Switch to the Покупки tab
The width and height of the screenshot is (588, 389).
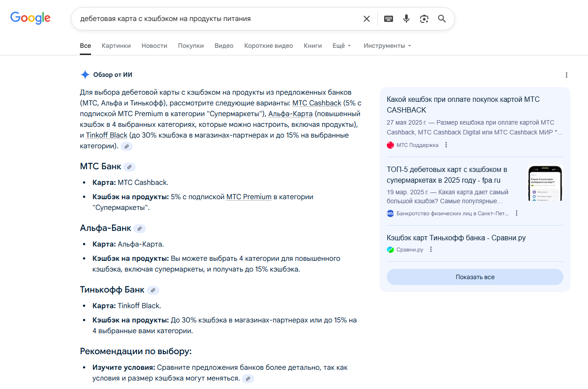tap(191, 46)
